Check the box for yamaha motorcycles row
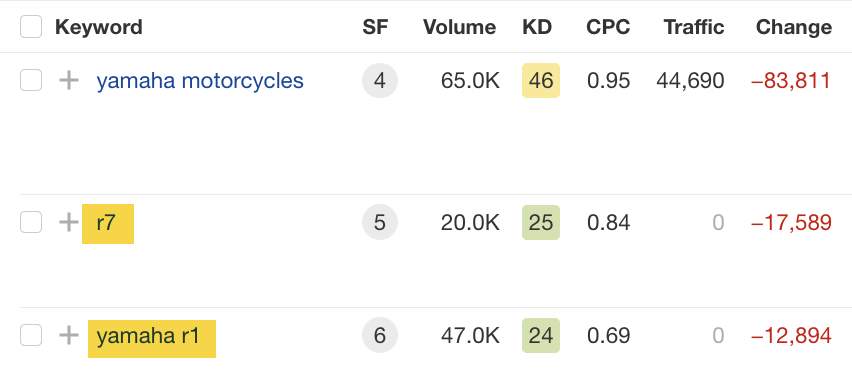852x386 pixels. point(31,80)
